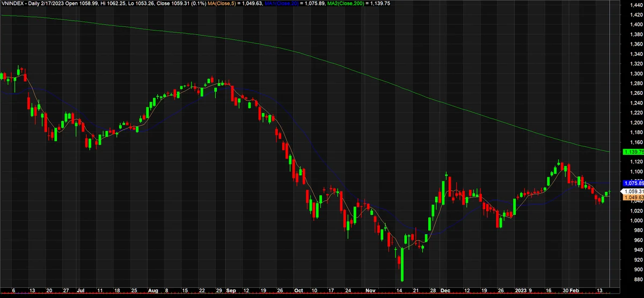This screenshot has height=298, width=644.
Task: Click the white 1,059.31 last price tag
Action: pyautogui.click(x=632, y=191)
